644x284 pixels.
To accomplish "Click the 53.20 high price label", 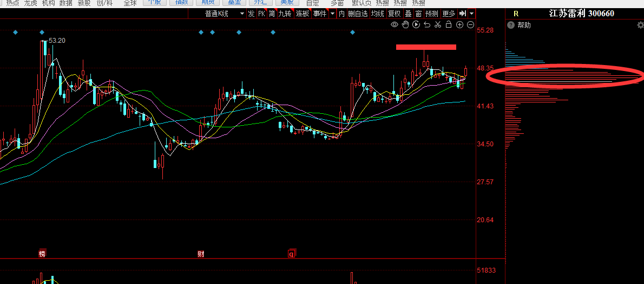I will click(x=57, y=40).
